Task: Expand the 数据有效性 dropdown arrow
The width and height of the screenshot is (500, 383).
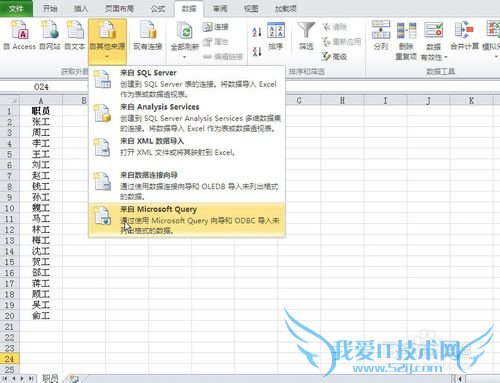Action: click(x=446, y=58)
